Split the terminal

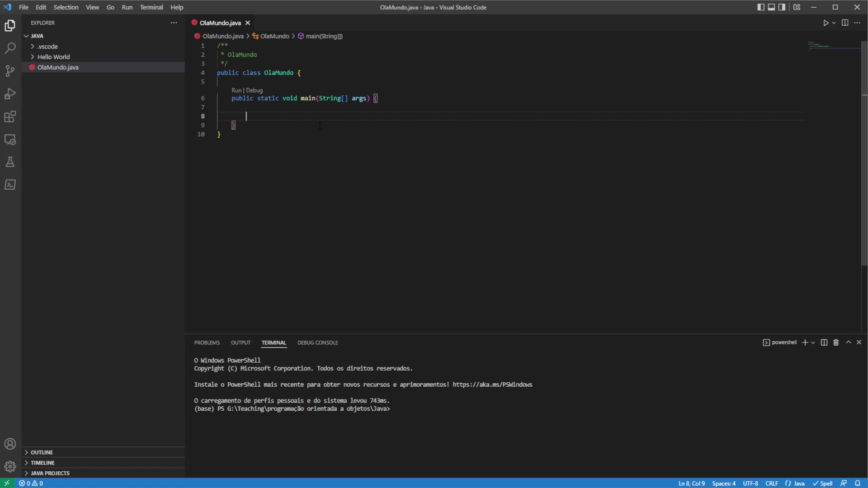pyautogui.click(x=824, y=343)
